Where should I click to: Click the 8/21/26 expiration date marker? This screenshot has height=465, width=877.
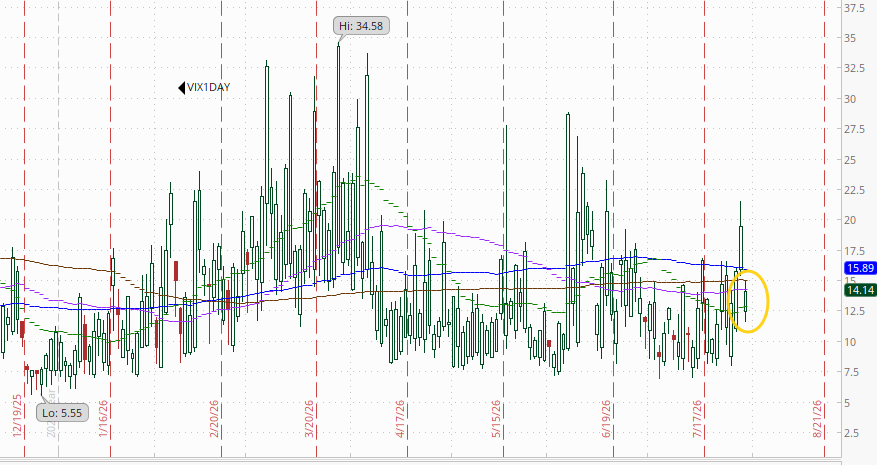click(818, 419)
